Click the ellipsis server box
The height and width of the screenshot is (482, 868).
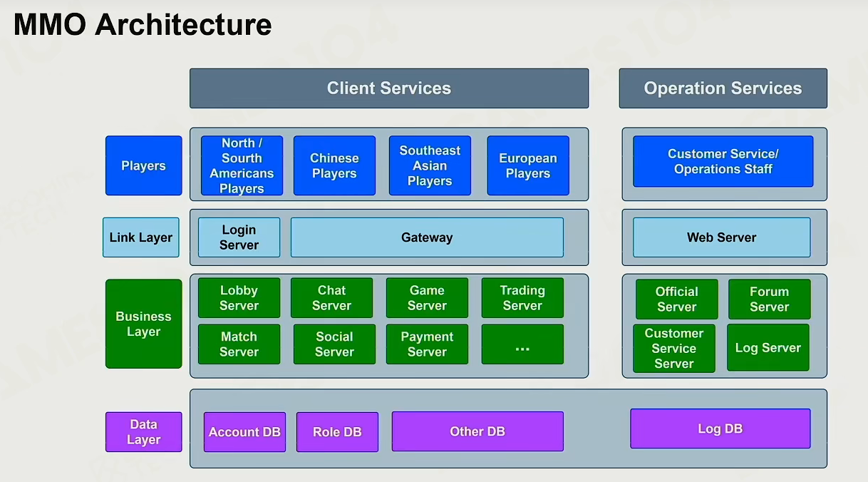[x=522, y=344]
